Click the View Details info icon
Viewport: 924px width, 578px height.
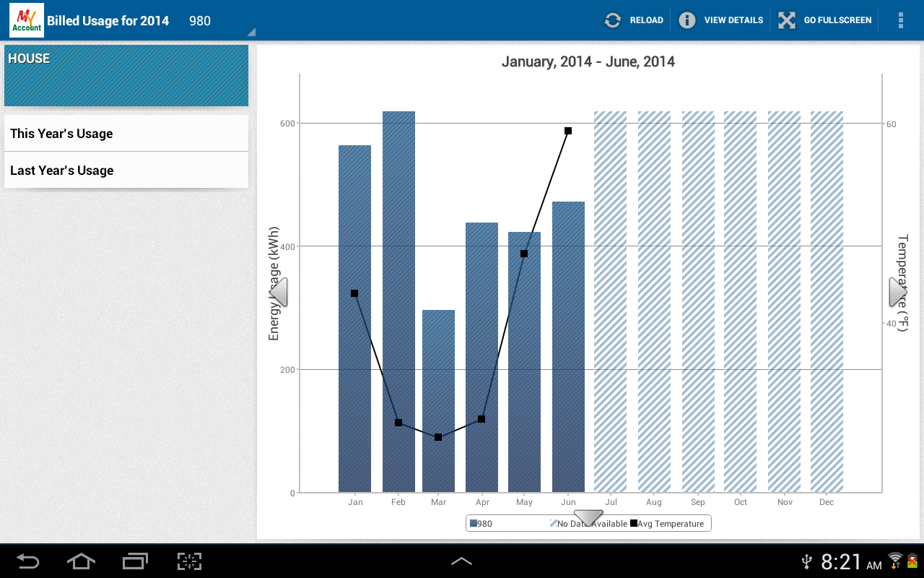687,20
